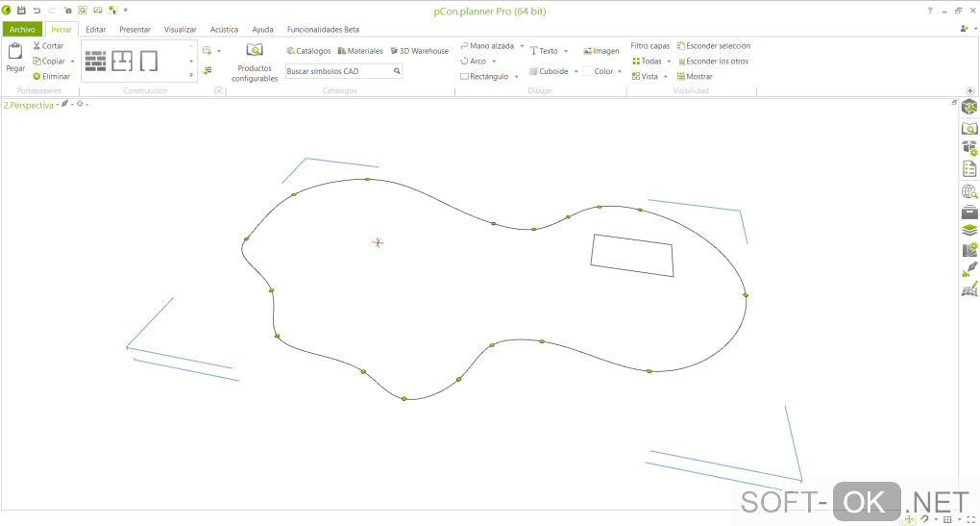Open boxes with gear sidebar icon
980x526 pixels.
[969, 148]
